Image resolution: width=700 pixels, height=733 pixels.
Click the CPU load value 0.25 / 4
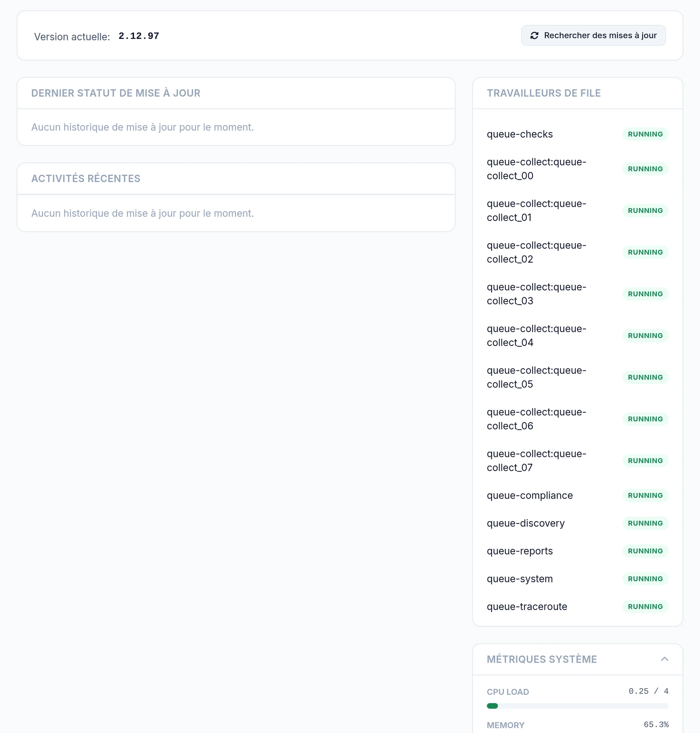point(649,691)
